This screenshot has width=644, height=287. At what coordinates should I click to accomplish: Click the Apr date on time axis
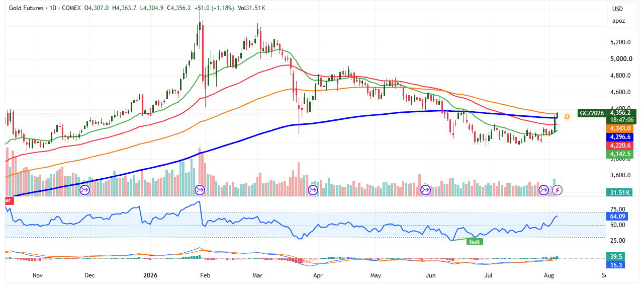[317, 275]
